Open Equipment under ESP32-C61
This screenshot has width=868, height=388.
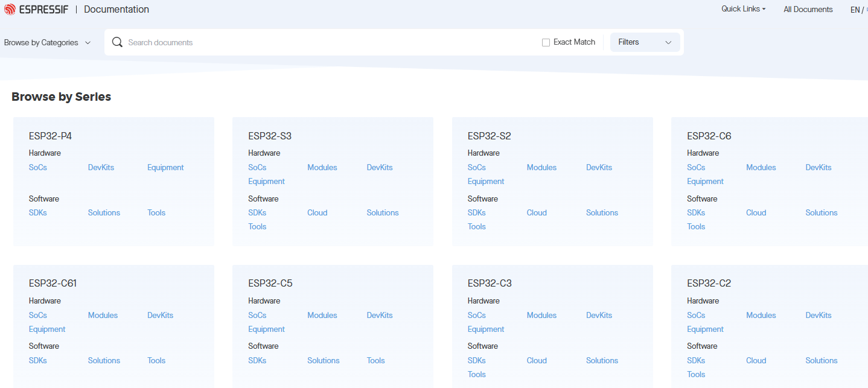(x=47, y=329)
